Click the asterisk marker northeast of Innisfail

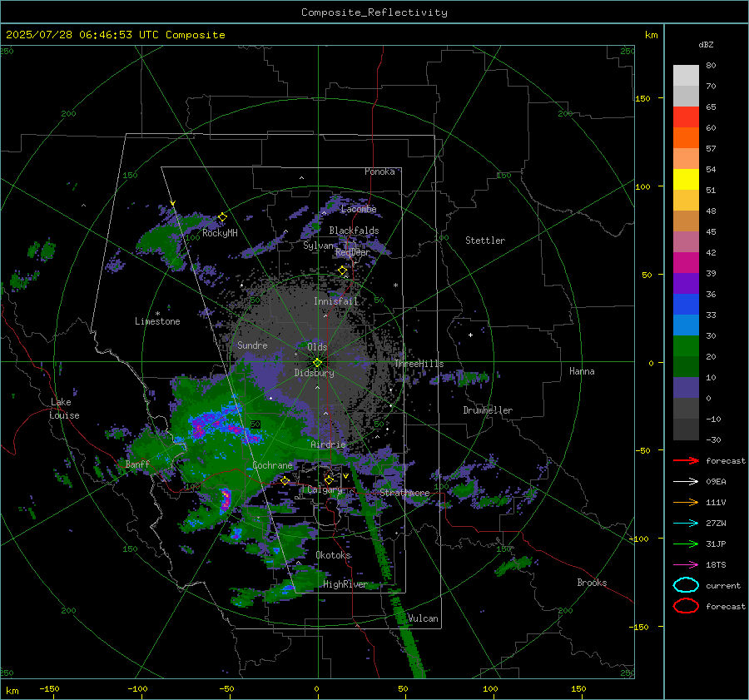point(395,285)
